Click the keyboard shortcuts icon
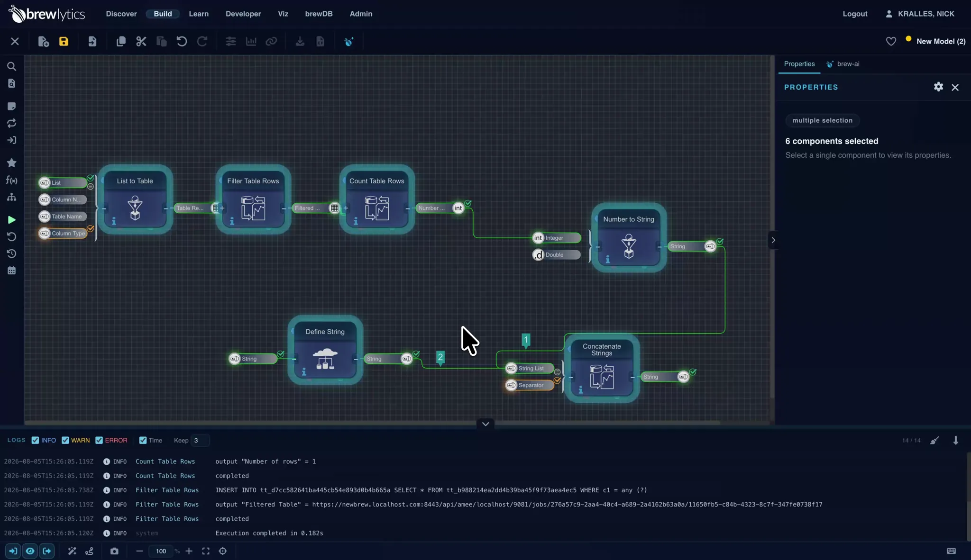The width and height of the screenshot is (971, 560). point(951,551)
